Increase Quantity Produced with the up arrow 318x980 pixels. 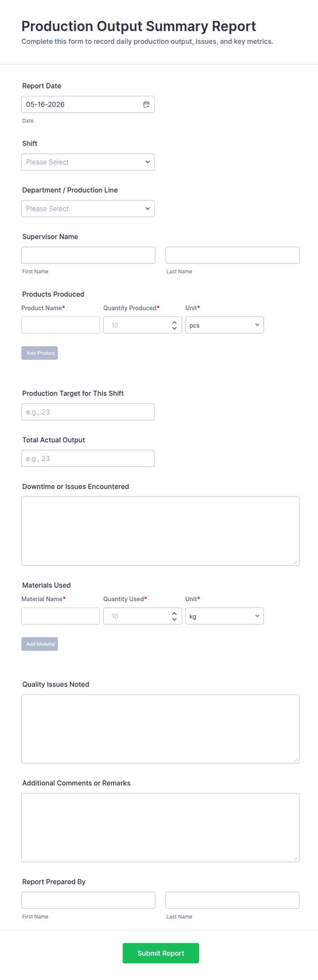[x=174, y=322]
